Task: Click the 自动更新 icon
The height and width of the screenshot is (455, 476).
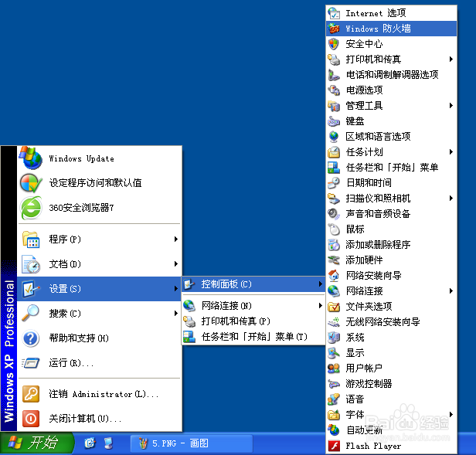Action: (334, 430)
